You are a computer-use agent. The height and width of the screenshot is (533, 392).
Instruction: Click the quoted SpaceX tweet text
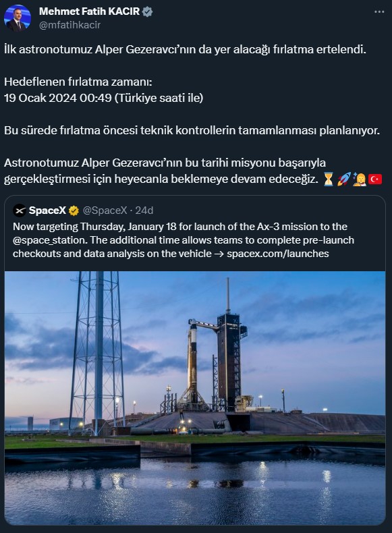pyautogui.click(x=184, y=240)
